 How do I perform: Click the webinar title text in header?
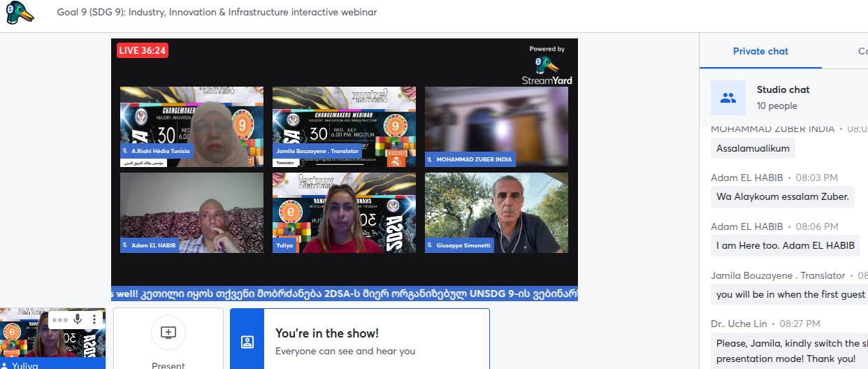[217, 13]
